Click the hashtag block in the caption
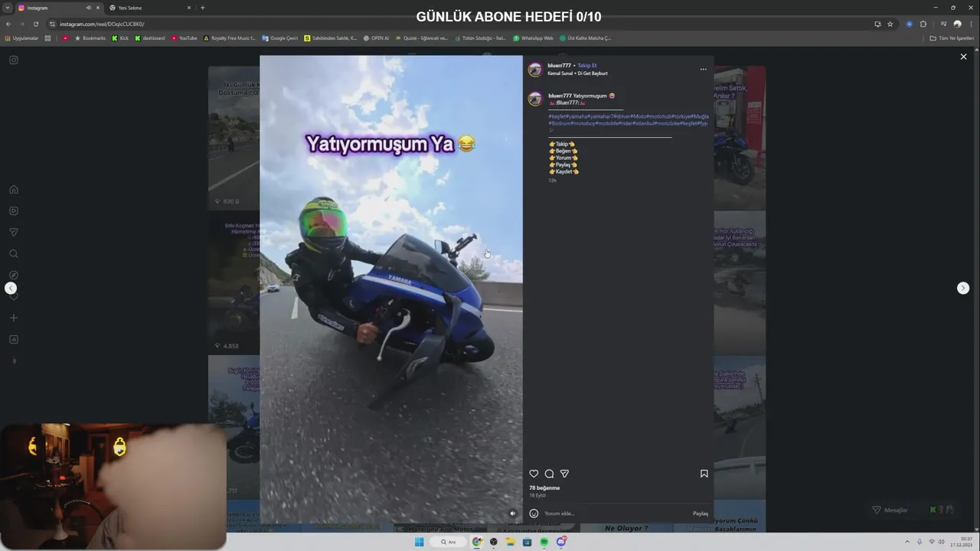980x551 pixels. click(x=628, y=122)
